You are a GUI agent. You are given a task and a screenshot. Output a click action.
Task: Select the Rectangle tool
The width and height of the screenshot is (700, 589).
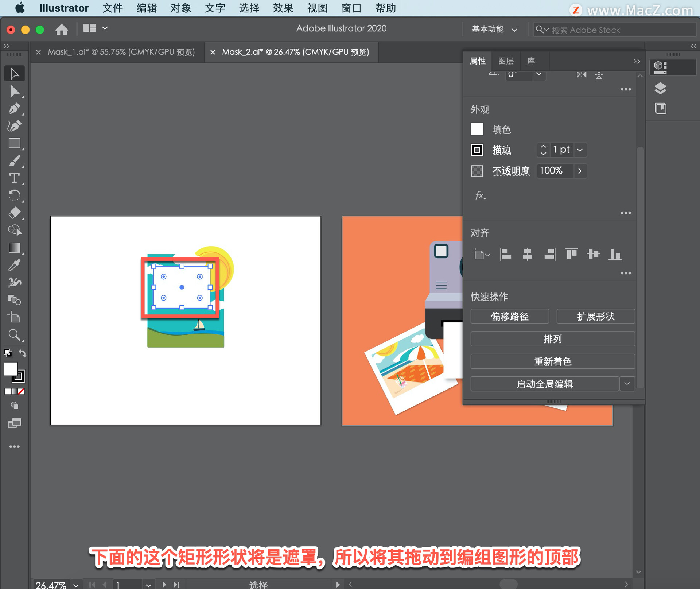pyautogui.click(x=15, y=143)
